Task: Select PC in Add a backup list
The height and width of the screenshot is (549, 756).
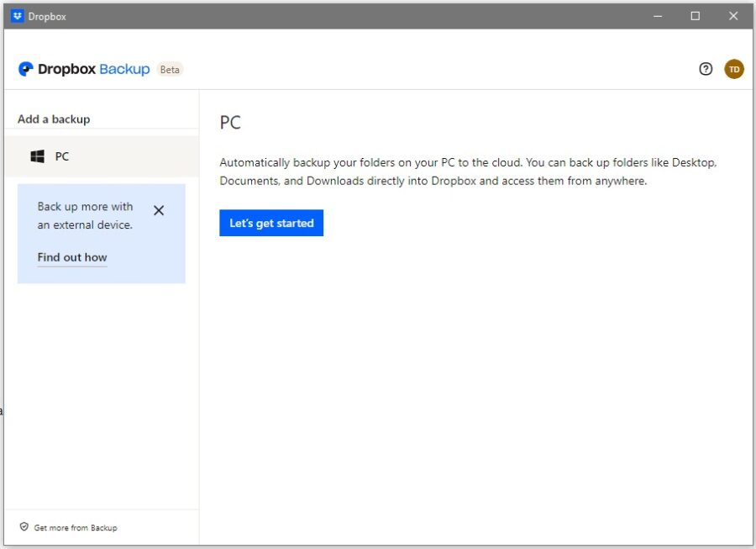Action: point(102,156)
